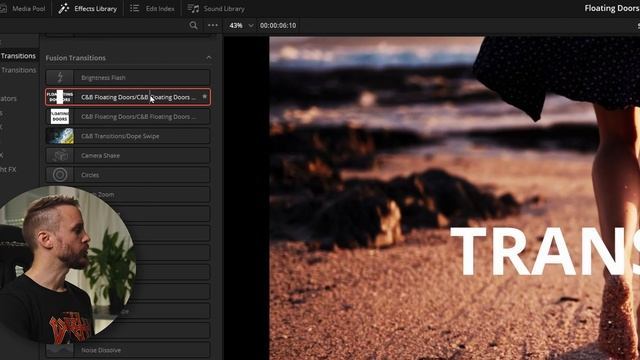
Task: Toggle favorite star on highlighted Floating Doors
Action: 204,97
